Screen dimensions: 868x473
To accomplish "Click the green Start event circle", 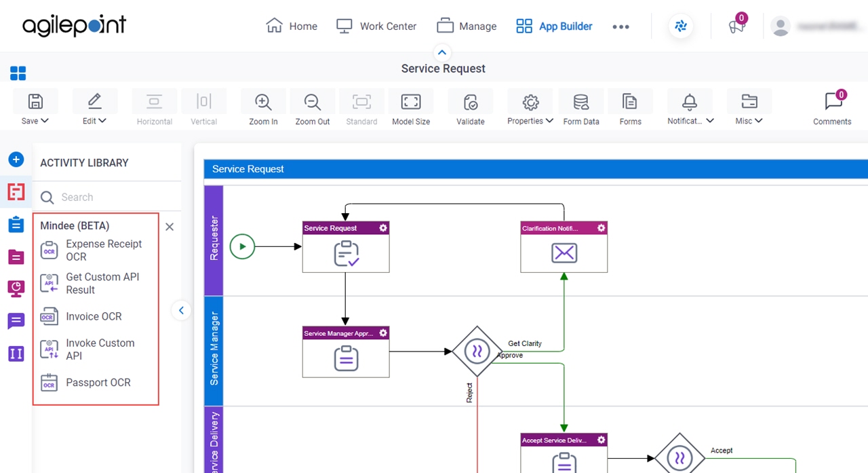I will (242, 246).
